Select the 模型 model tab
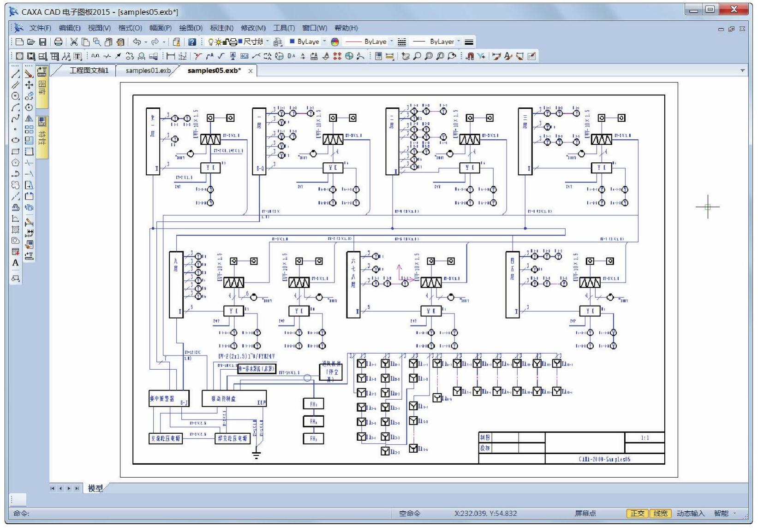 95,488
